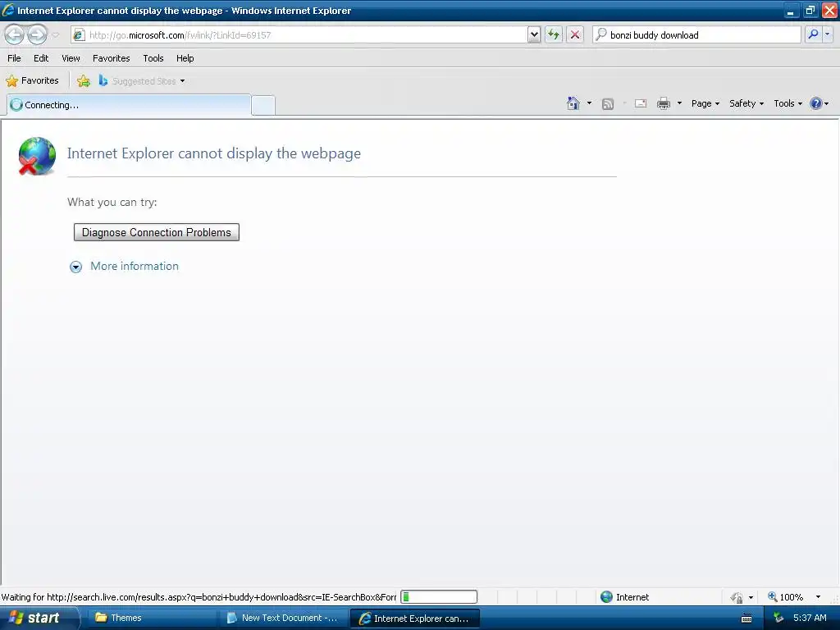Image resolution: width=840 pixels, height=630 pixels.
Task: Refresh the page with green arrows icon
Action: pyautogui.click(x=554, y=34)
